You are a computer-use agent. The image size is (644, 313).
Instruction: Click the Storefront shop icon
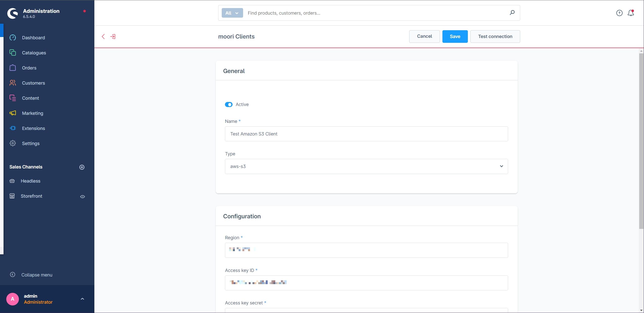[12, 196]
